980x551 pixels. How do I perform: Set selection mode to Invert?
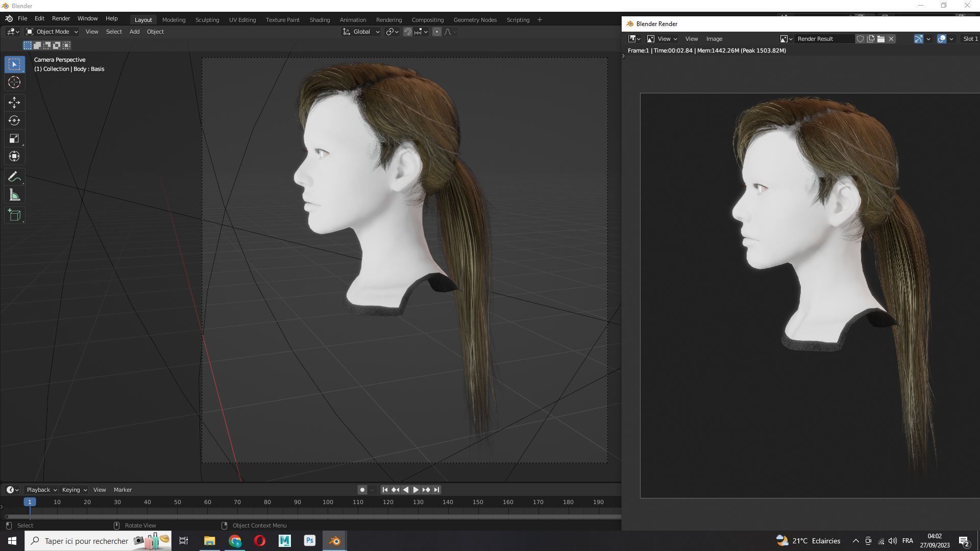click(57, 45)
